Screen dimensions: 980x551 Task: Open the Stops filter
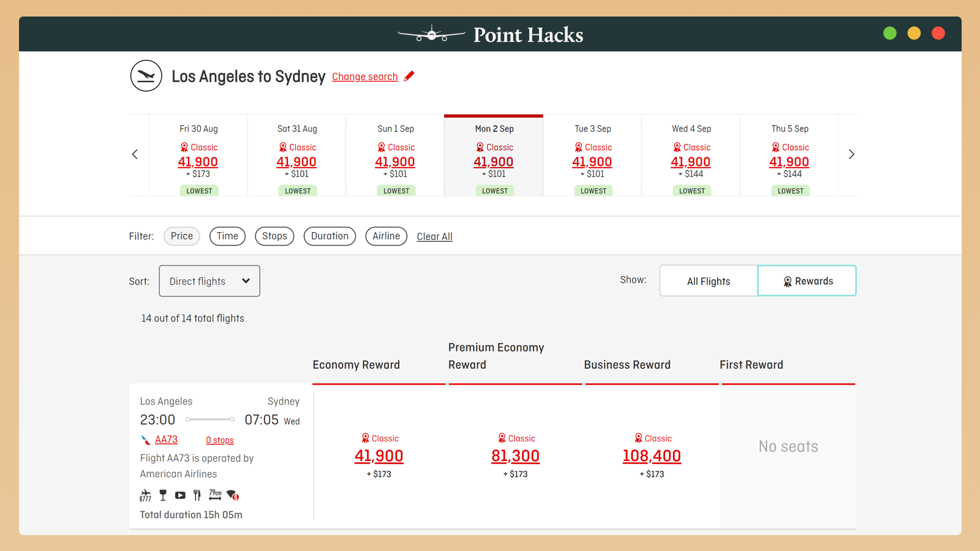(x=274, y=236)
